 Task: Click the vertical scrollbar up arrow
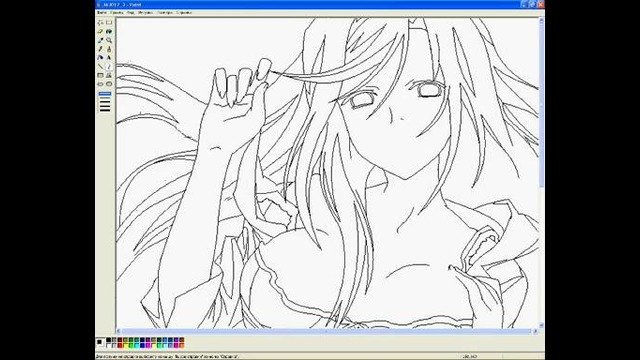point(542,20)
